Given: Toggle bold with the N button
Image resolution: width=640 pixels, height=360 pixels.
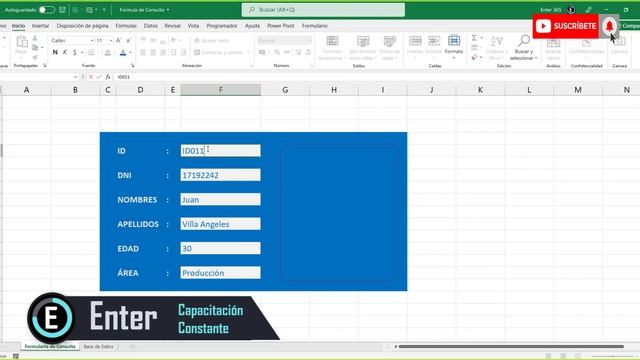Looking at the screenshot, I should (55, 52).
